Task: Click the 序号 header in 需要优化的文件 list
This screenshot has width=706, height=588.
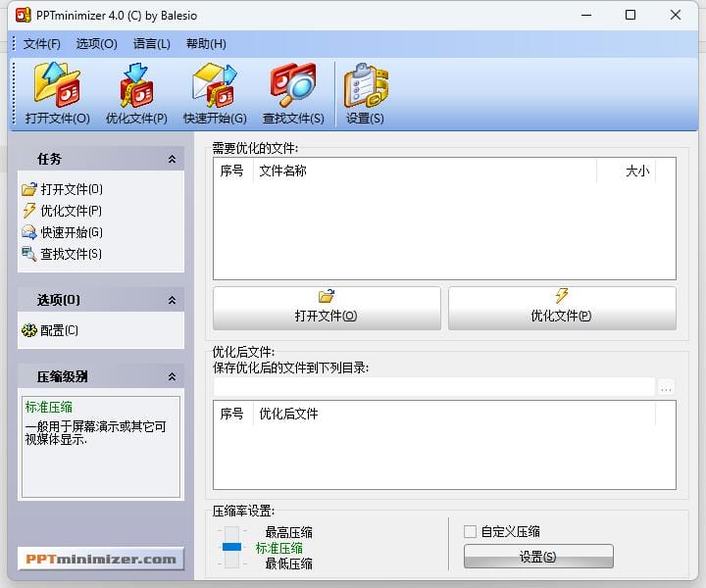Action: [233, 171]
